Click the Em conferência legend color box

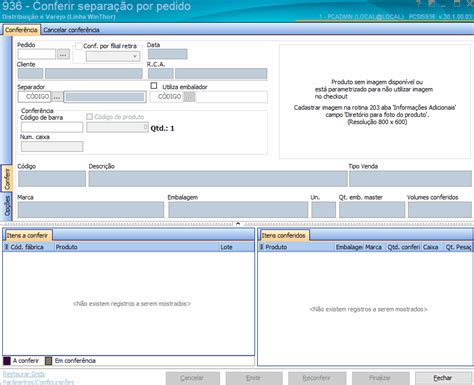(x=49, y=361)
